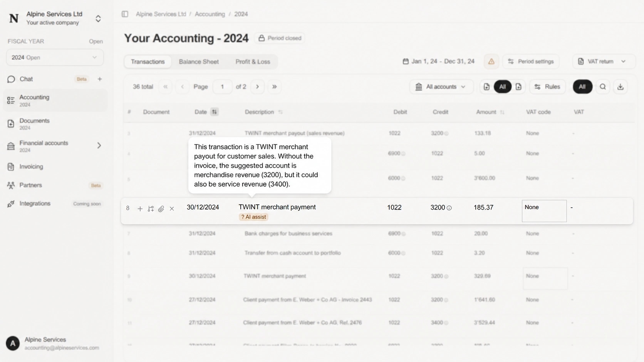Click the Debit column header
The width and height of the screenshot is (644, 362).
pyautogui.click(x=400, y=112)
